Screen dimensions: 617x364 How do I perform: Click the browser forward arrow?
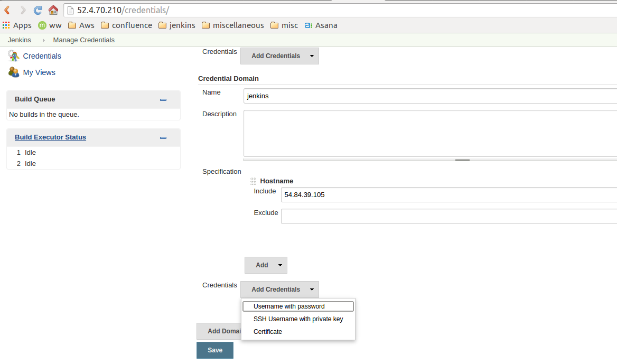point(23,10)
